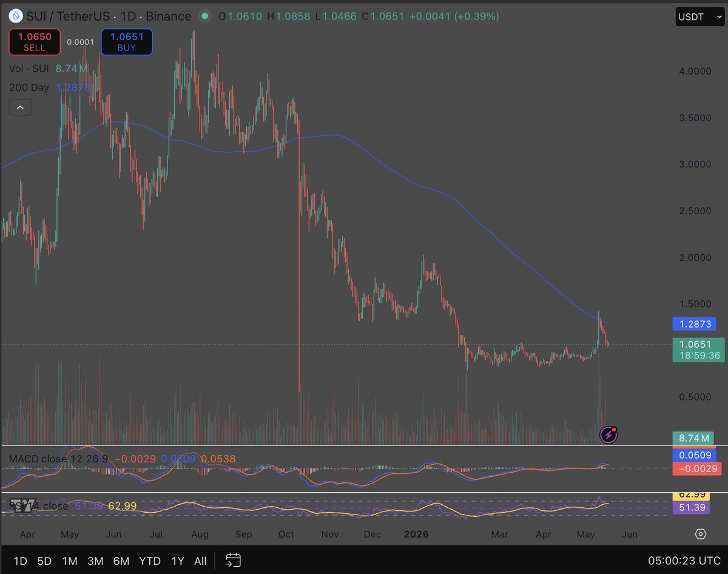Click the blue 1.2873 price axis label
This screenshot has height=574, width=728.
[695, 324]
